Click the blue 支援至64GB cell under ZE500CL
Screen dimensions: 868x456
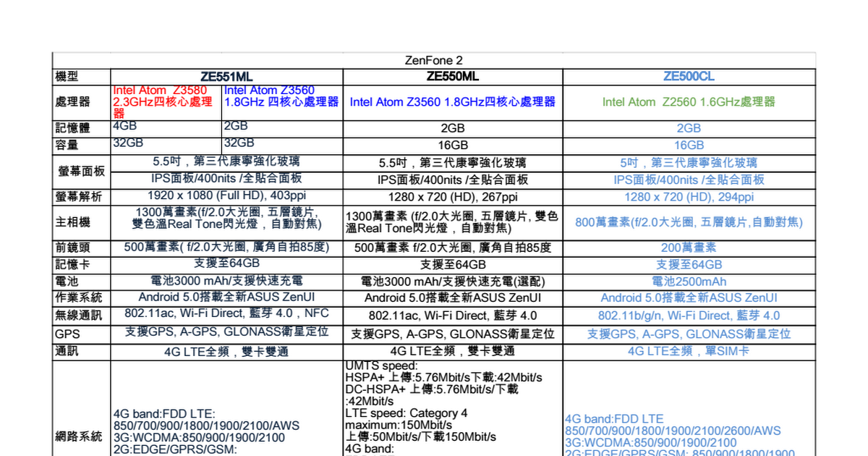689,265
